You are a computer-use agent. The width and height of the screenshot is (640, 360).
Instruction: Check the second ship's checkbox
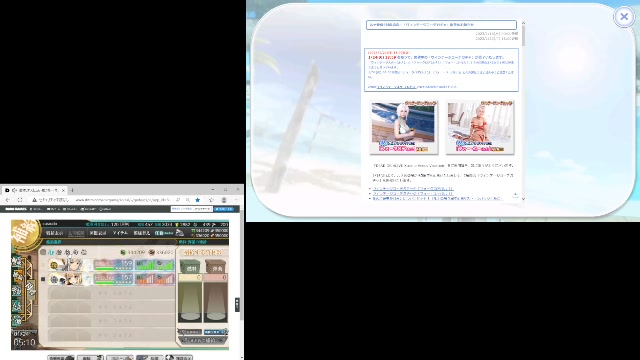tap(43, 279)
